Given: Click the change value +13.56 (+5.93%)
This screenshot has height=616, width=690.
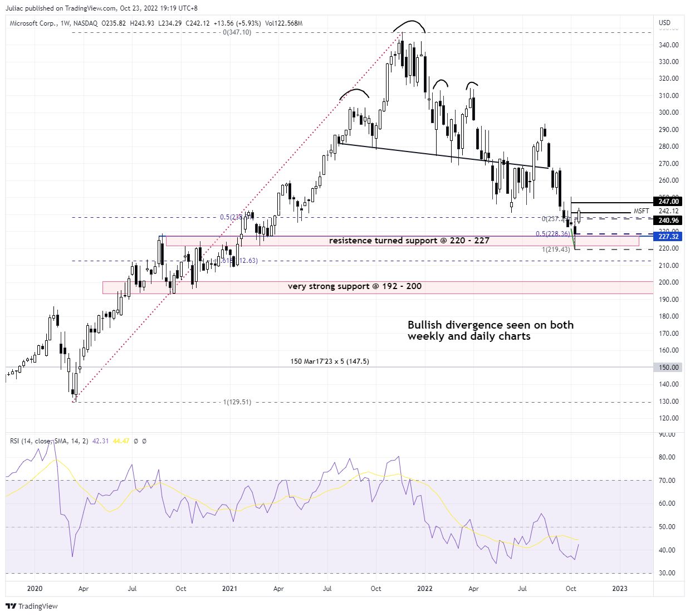Looking at the screenshot, I should (x=238, y=23).
